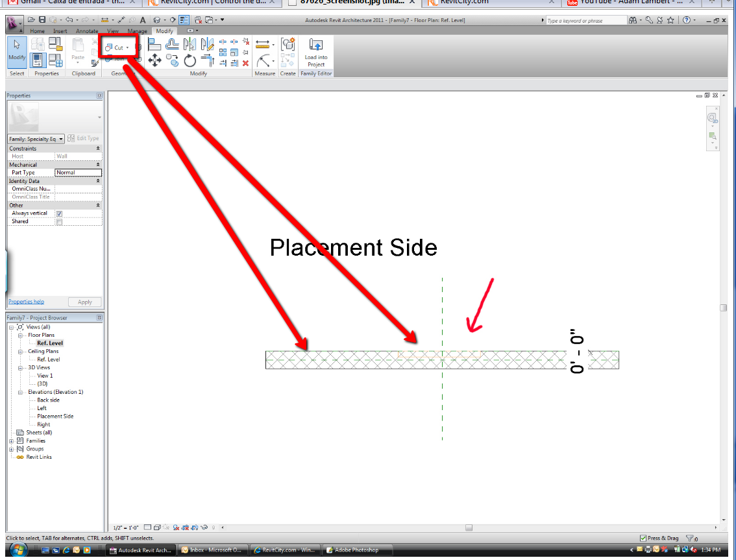The width and height of the screenshot is (736, 560).
Task: Open the Insert ribbon tab
Action: 60,31
